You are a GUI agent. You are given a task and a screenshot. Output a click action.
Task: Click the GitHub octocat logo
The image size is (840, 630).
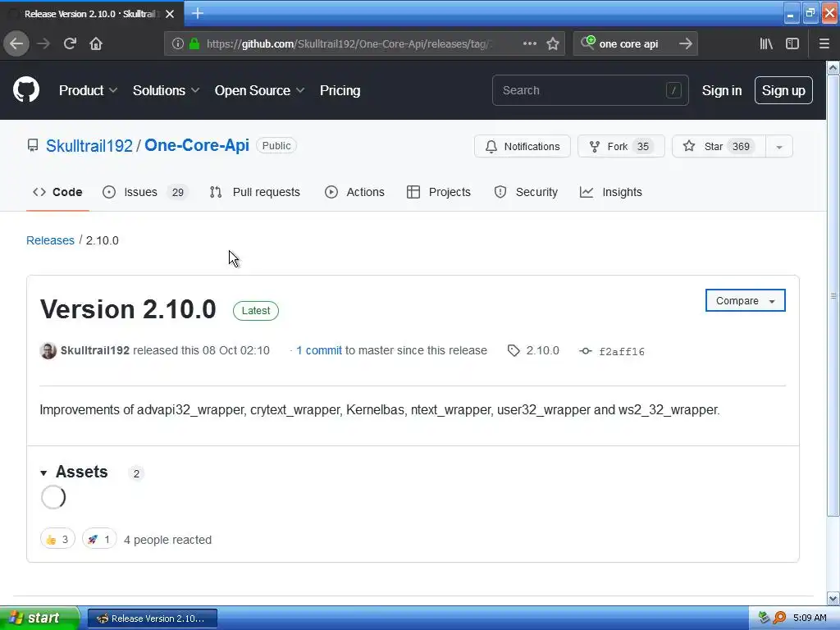(26, 90)
